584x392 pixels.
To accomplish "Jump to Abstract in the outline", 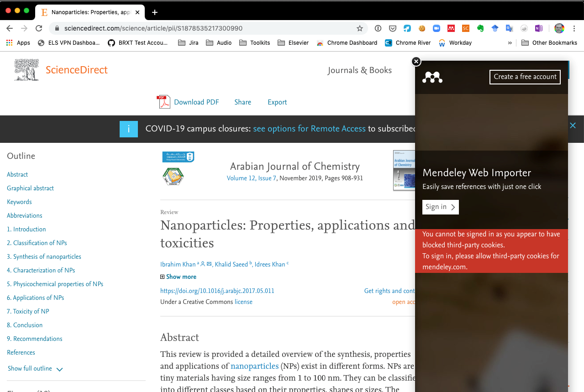I will (17, 174).
